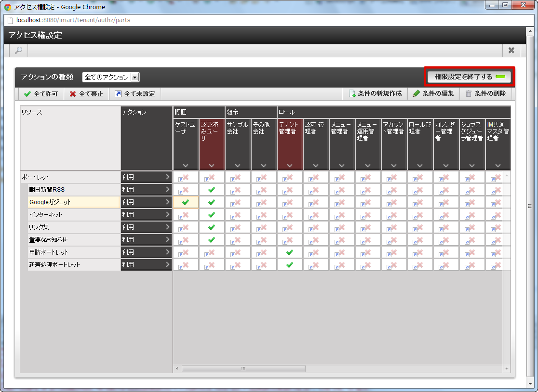
Task: Toggle 認証済みユーザ permission for リンク集
Action: (212, 227)
